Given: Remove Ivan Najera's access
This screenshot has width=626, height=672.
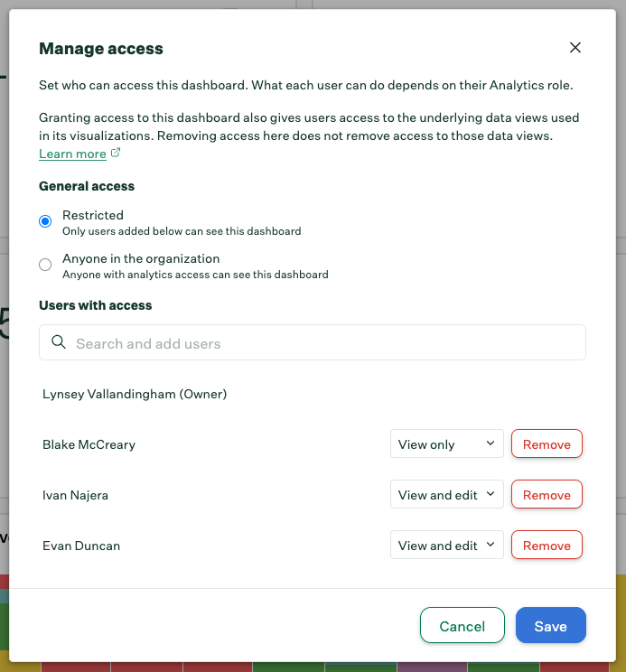Looking at the screenshot, I should pyautogui.click(x=547, y=494).
